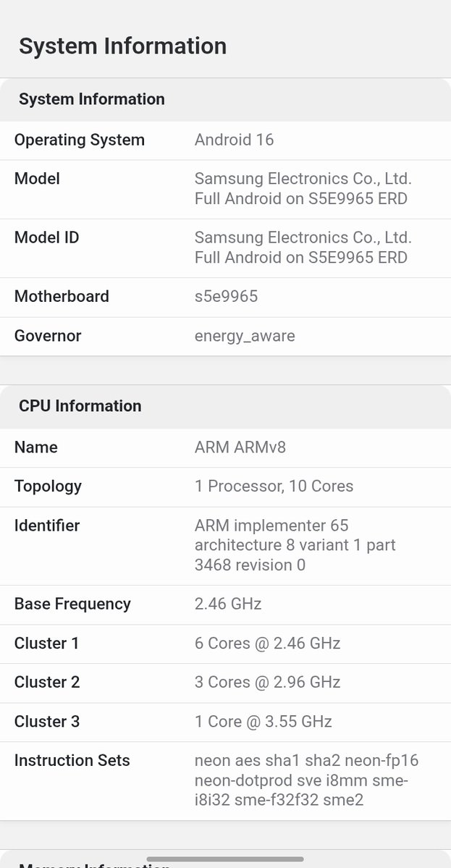The width and height of the screenshot is (451, 868).
Task: Select the Model ID value text
Action: click(303, 248)
